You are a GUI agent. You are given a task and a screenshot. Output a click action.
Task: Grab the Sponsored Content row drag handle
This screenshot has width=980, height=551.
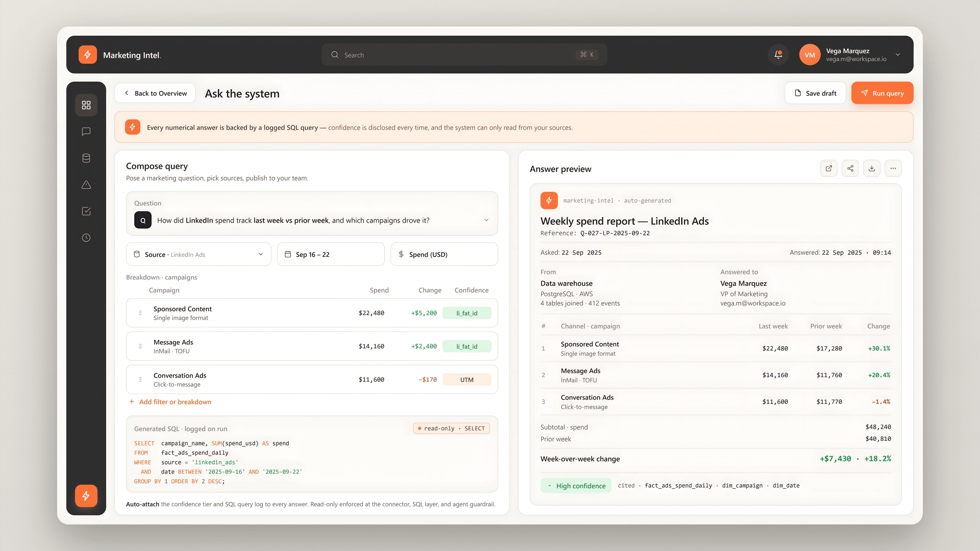click(x=140, y=313)
